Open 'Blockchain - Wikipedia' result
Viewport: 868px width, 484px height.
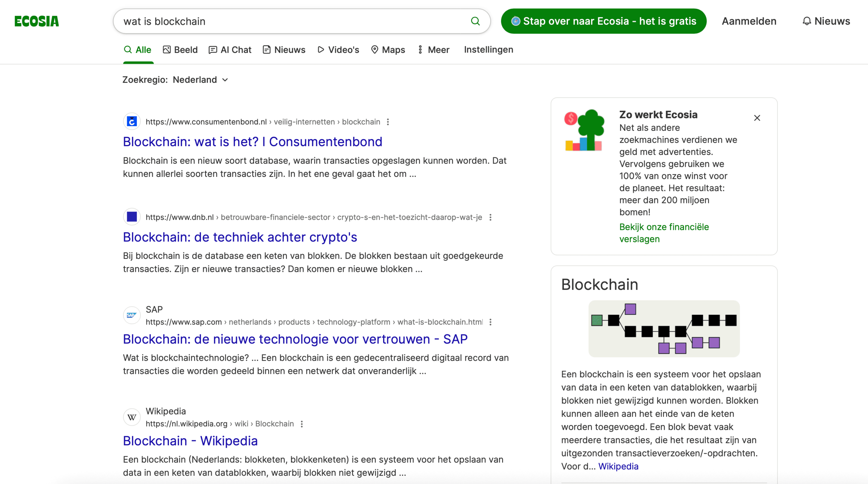point(190,441)
